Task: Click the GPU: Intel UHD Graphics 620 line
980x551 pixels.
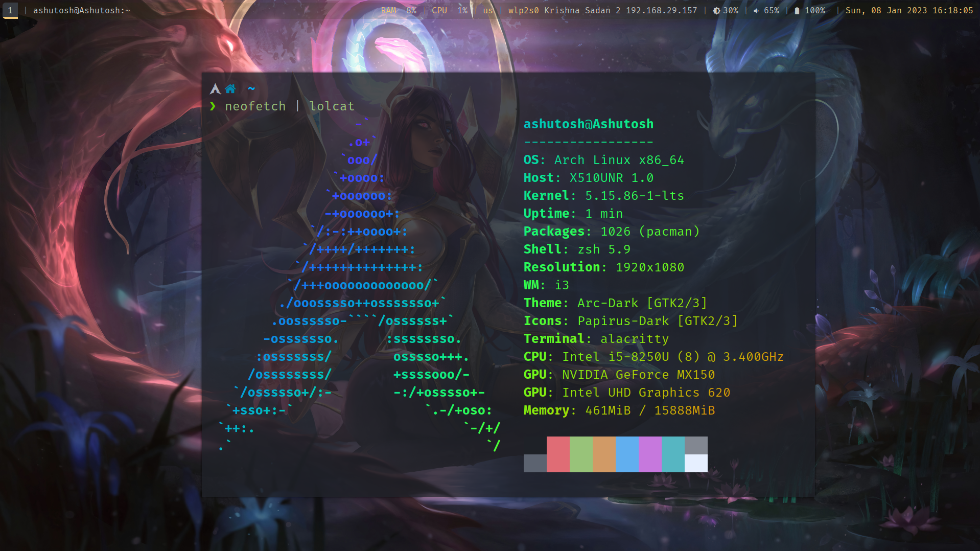Action: (x=627, y=393)
